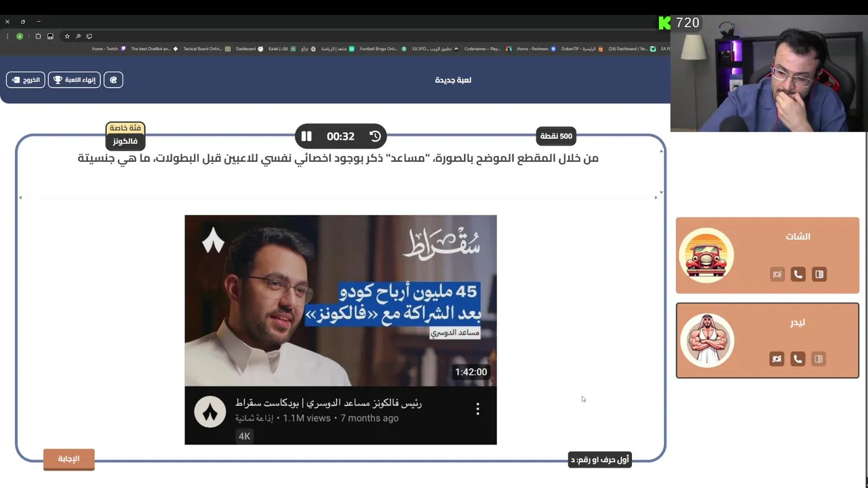
Task: Use the split-panel lifeline for الشات team
Action: [x=819, y=274]
